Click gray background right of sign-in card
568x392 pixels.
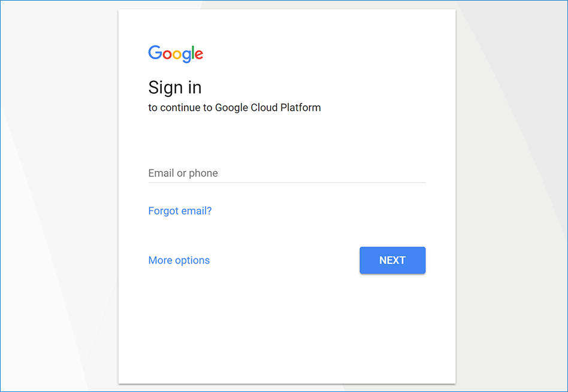click(x=510, y=197)
